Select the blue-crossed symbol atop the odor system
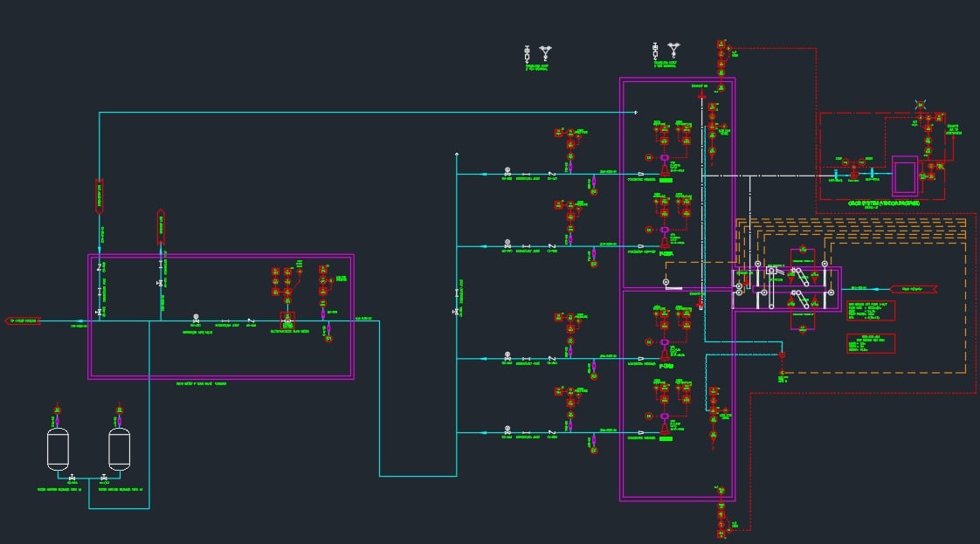The height and width of the screenshot is (544, 980). (x=920, y=104)
